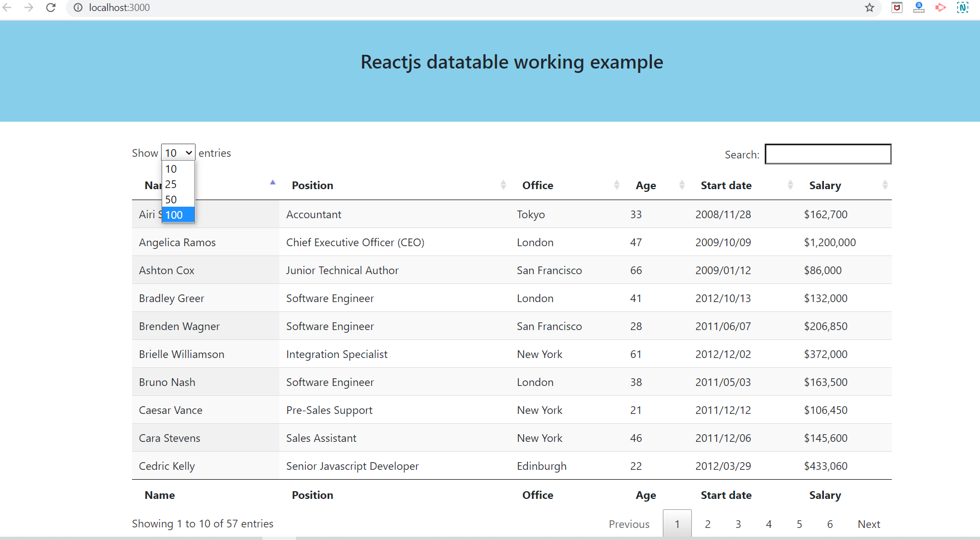The image size is (980, 540).
Task: Jump to page 5 of the table
Action: point(799,524)
